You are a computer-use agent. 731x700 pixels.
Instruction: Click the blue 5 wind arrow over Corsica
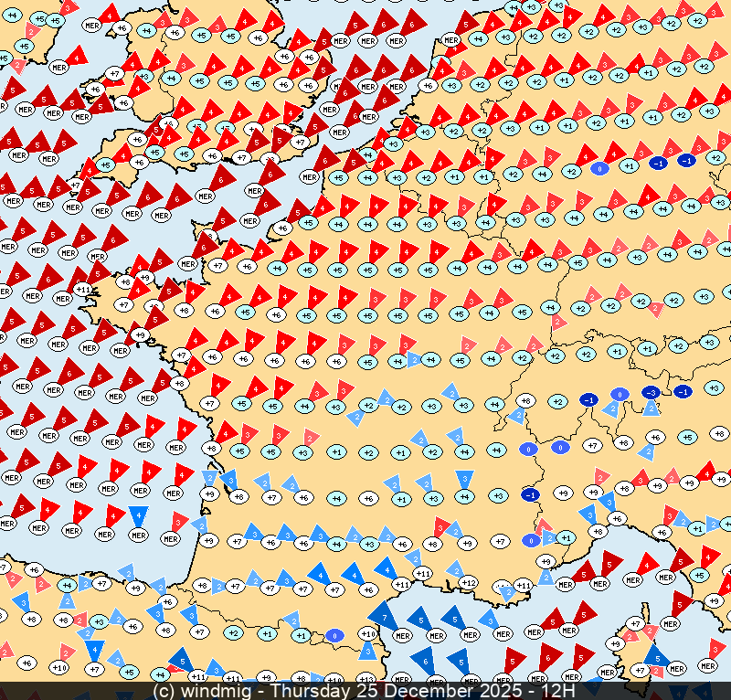click(x=655, y=655)
